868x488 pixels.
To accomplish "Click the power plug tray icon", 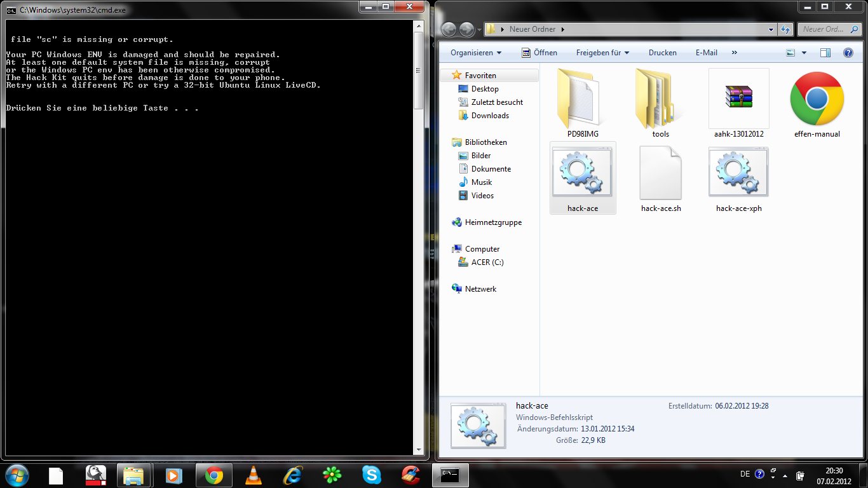I will click(x=800, y=475).
